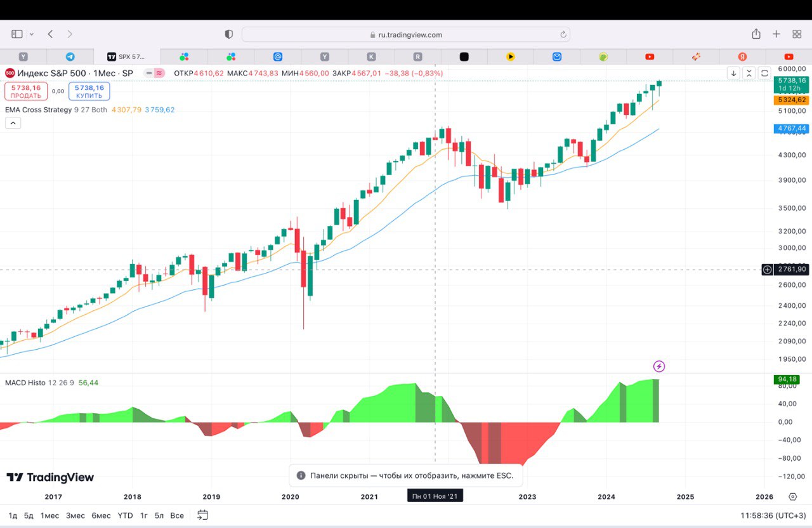812x528 pixels.
Task: Switch to the K tab
Action: [x=371, y=56]
